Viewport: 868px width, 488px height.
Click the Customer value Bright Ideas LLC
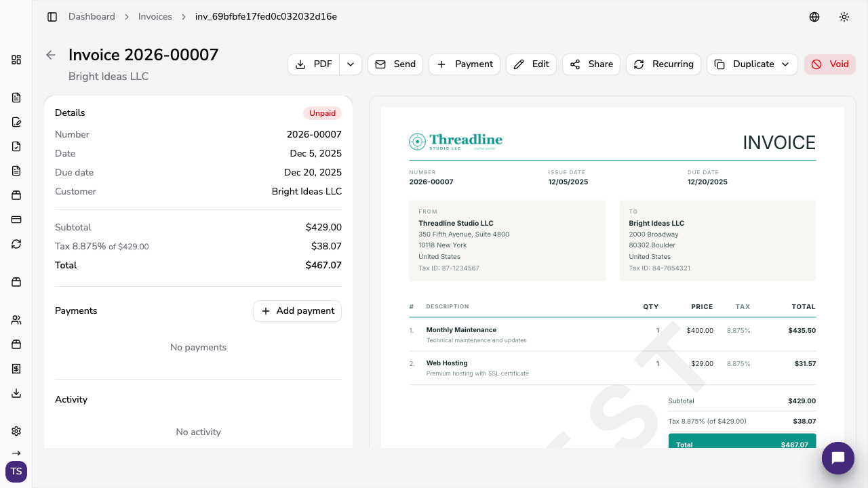pos(307,192)
